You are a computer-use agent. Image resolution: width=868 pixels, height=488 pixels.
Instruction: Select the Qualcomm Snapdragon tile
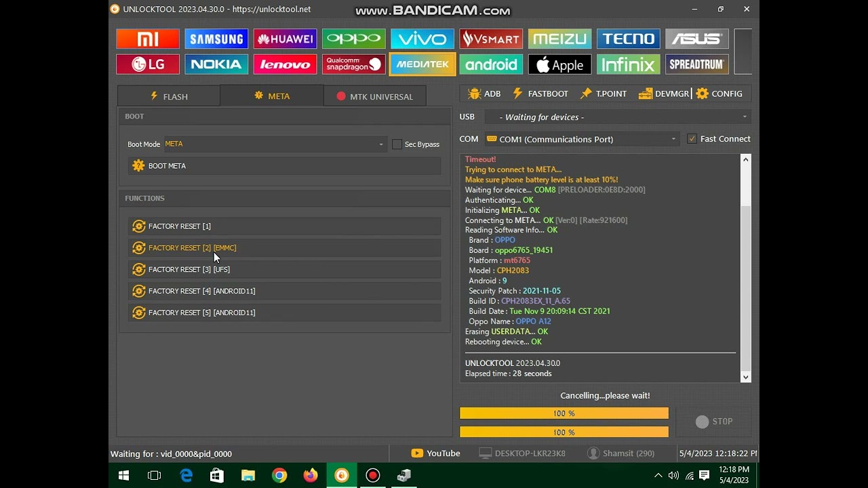coord(353,64)
